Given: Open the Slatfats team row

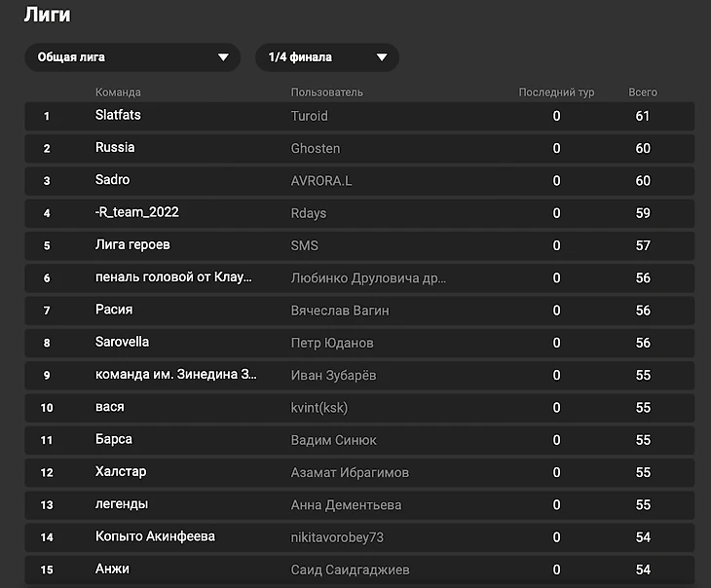Looking at the screenshot, I should pos(118,115).
